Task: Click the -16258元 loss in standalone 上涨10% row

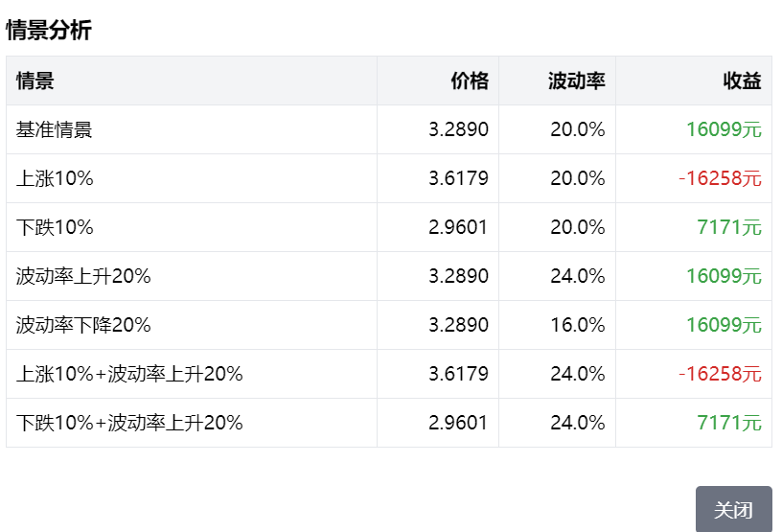Action: click(720, 178)
